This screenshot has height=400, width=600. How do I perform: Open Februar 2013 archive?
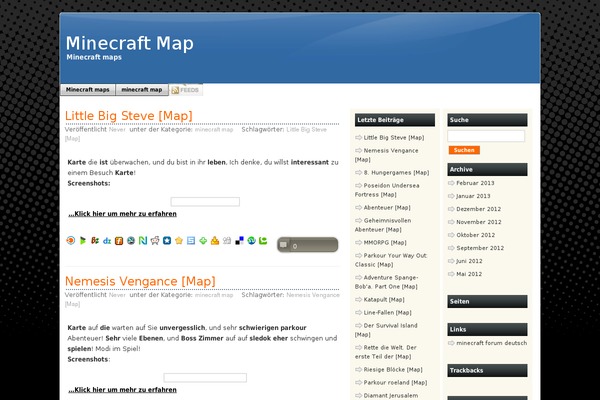475,183
